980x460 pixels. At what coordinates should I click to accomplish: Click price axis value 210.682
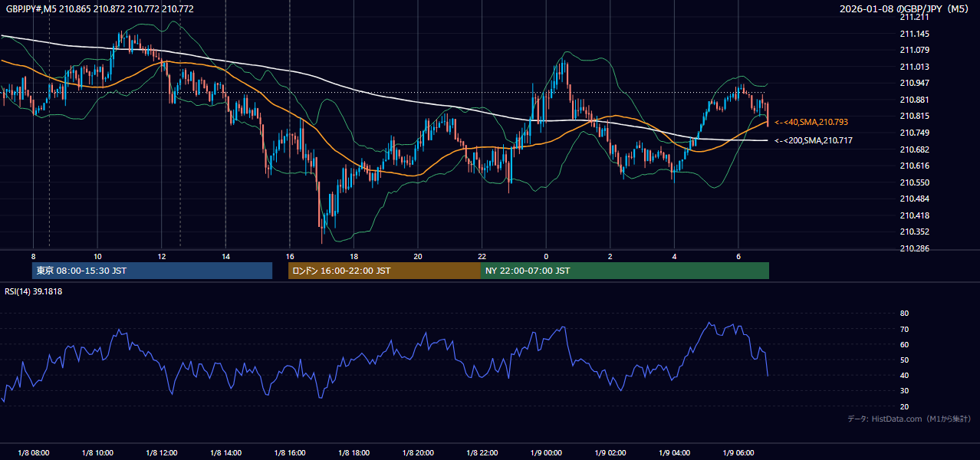[x=914, y=149]
